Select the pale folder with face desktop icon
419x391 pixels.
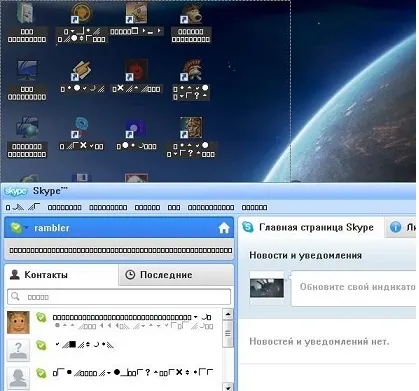(x=26, y=13)
